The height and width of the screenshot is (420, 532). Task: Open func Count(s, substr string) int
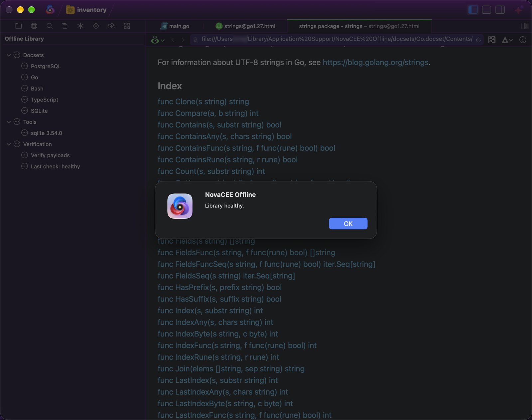(211, 171)
